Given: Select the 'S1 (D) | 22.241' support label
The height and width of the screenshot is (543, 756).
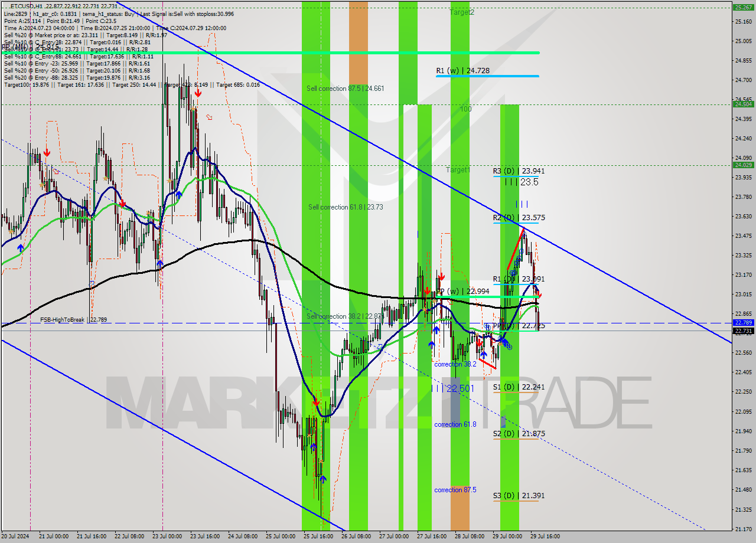Looking at the screenshot, I should point(519,387).
